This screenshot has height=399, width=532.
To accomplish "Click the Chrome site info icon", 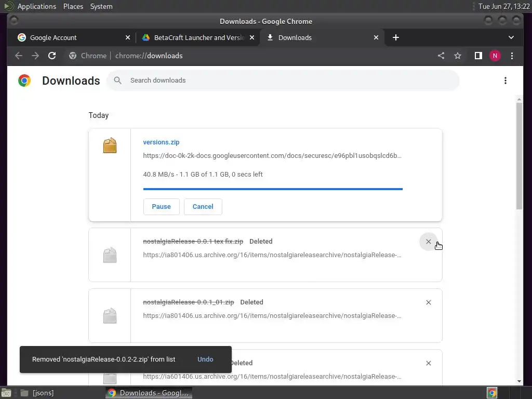I will (x=73, y=56).
